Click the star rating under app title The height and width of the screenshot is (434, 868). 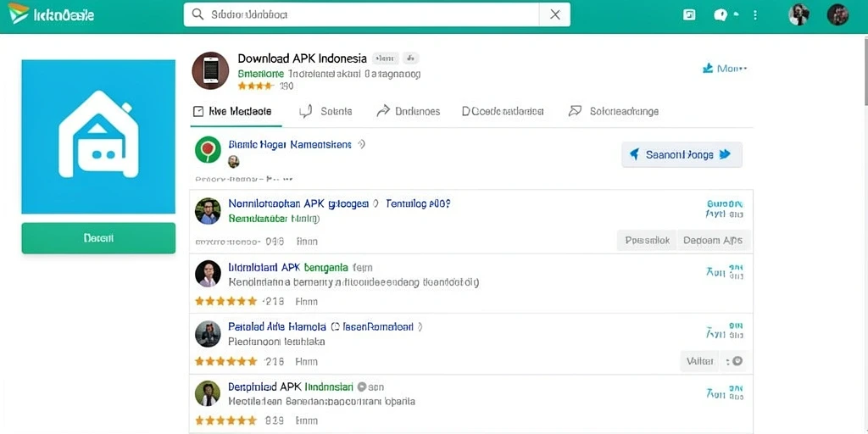click(x=256, y=86)
